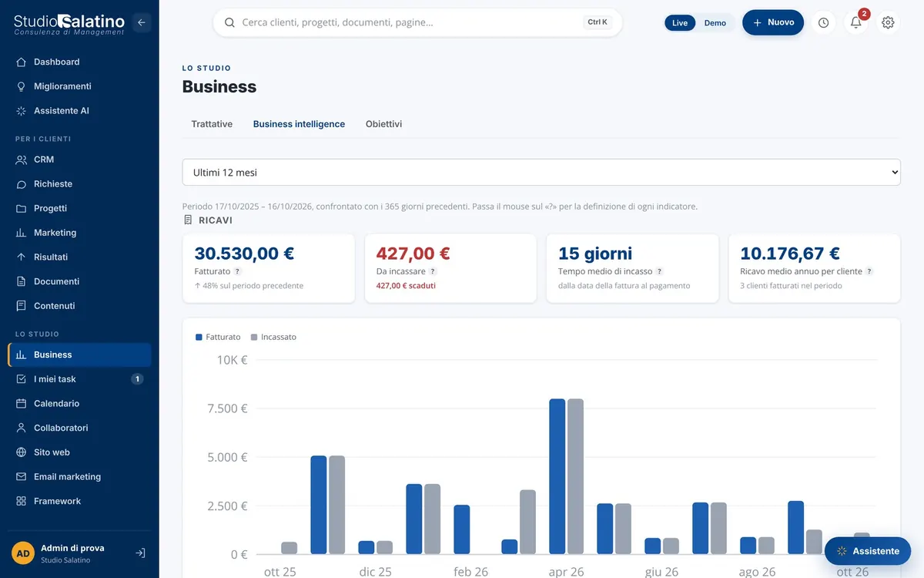
Task: Click the Documenti file icon
Action: coord(21,282)
